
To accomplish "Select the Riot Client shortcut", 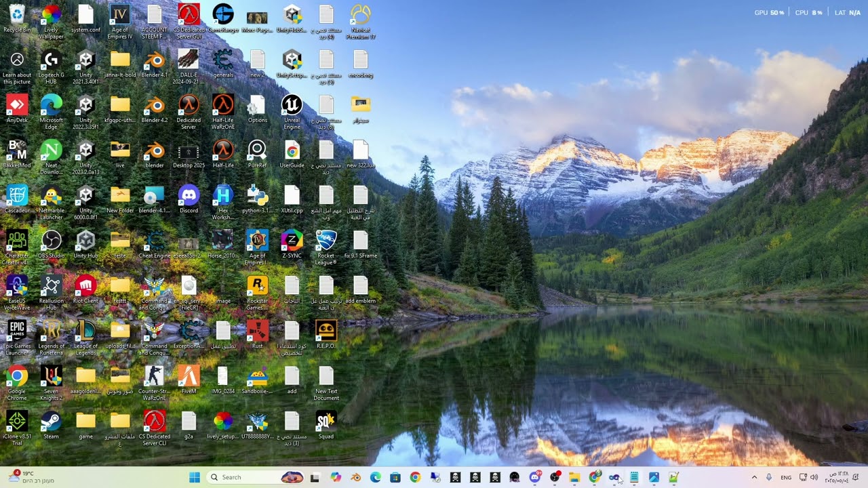I will [85, 290].
